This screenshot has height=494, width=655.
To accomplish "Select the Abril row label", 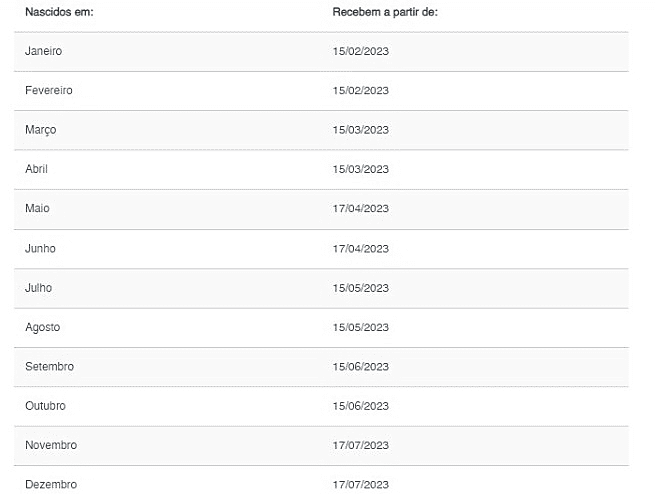I will coord(36,169).
